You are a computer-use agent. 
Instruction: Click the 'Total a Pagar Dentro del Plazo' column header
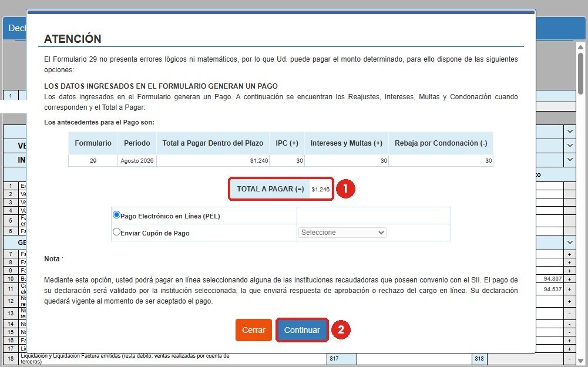[x=213, y=143]
